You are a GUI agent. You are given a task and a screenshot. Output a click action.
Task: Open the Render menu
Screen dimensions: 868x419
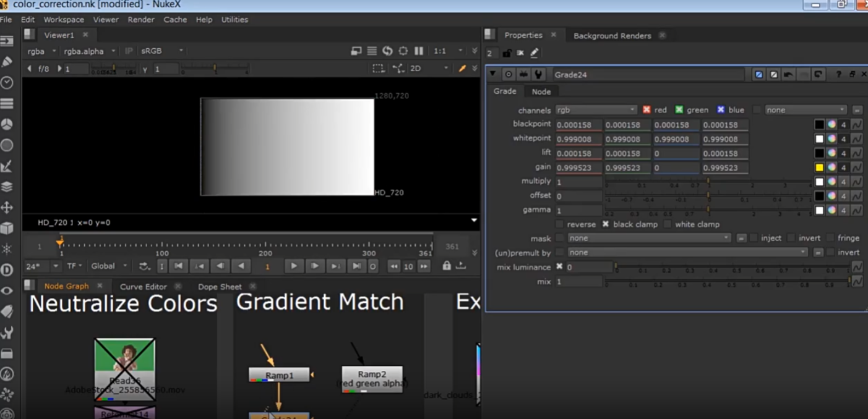141,20
